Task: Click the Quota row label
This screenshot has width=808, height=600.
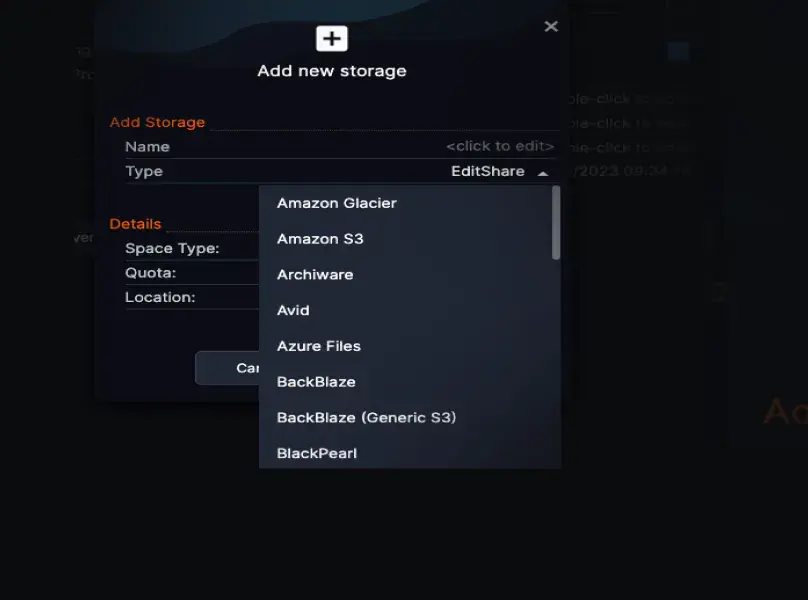Action: pos(150,273)
